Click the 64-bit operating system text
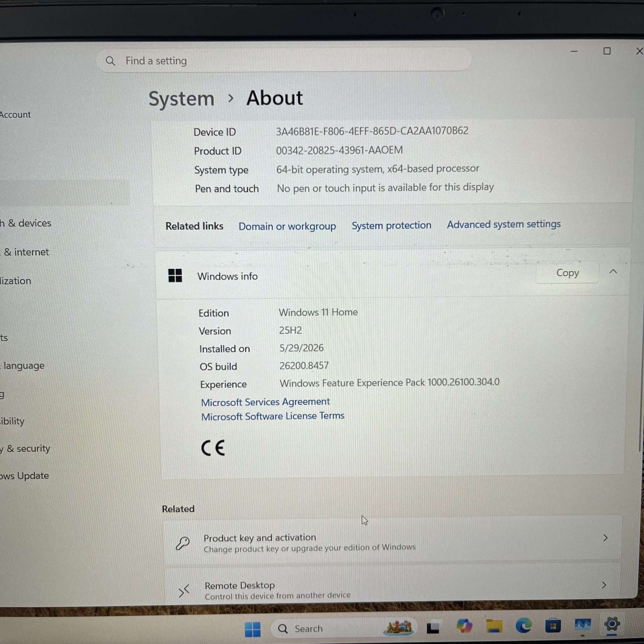Image resolution: width=644 pixels, height=644 pixels. 378,169
